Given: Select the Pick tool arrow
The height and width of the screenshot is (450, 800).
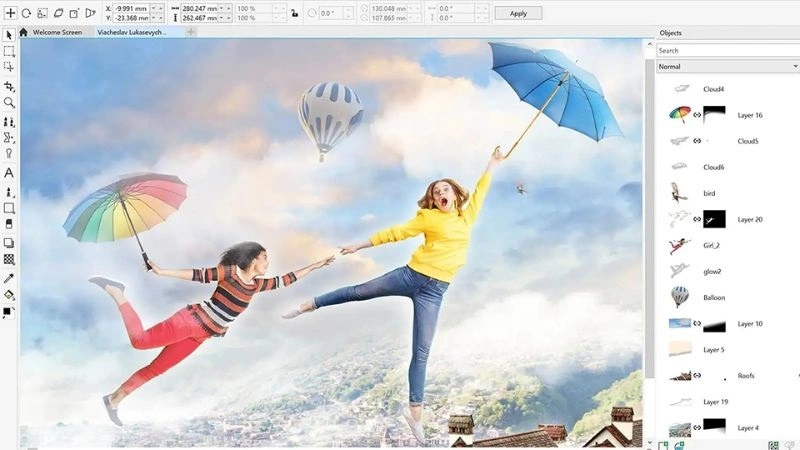Looking at the screenshot, I should (9, 35).
